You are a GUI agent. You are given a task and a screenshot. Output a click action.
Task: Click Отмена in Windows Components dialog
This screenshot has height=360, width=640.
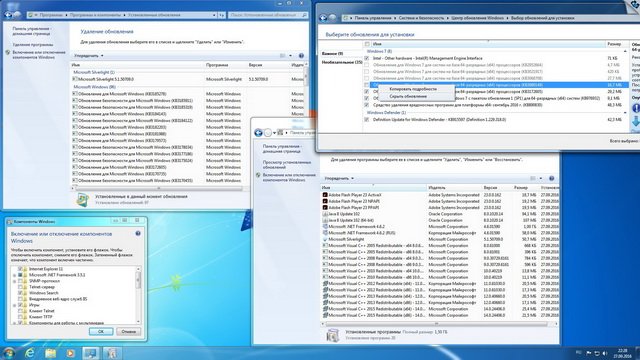click(x=129, y=331)
